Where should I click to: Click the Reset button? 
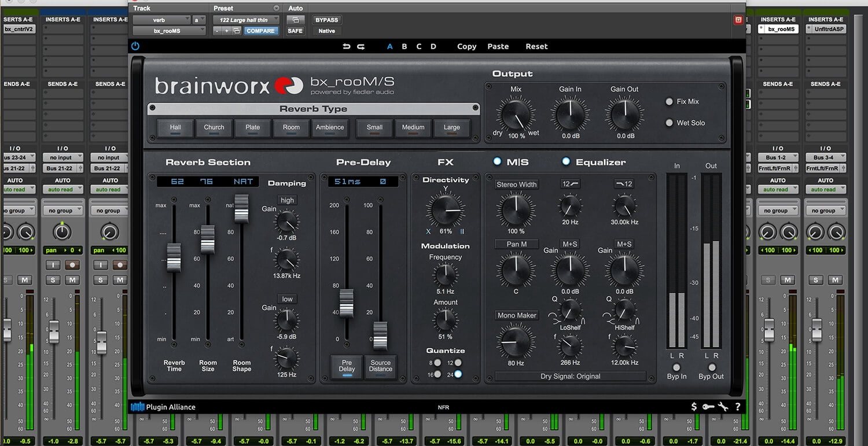pos(536,46)
